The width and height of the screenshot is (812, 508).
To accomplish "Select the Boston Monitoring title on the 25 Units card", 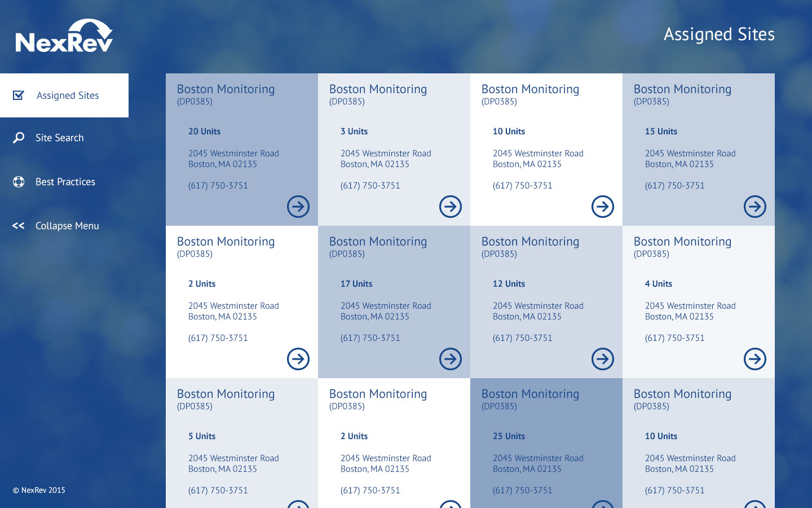I will (530, 394).
